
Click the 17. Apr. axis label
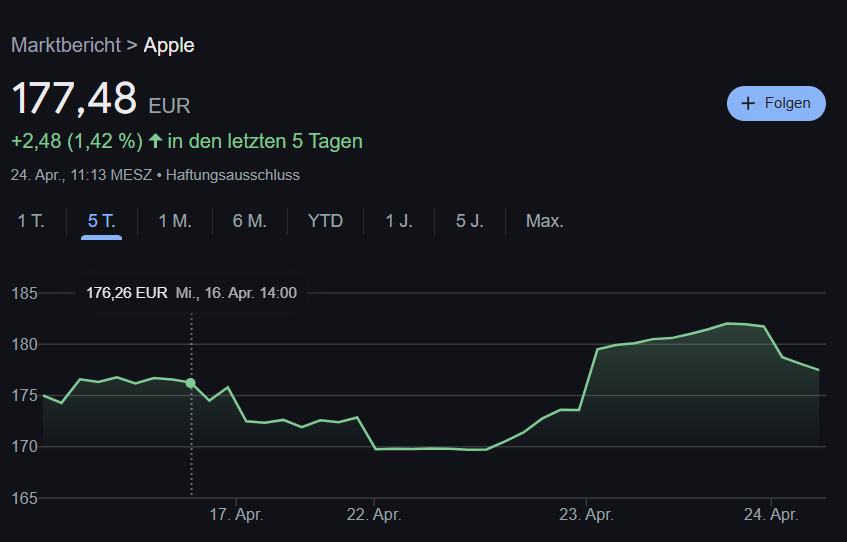(x=236, y=514)
